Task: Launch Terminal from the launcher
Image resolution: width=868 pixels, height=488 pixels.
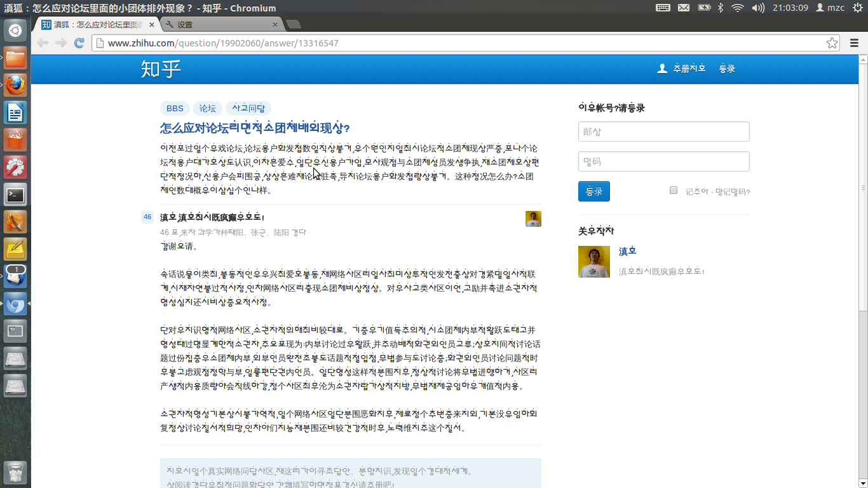Action: pyautogui.click(x=15, y=194)
